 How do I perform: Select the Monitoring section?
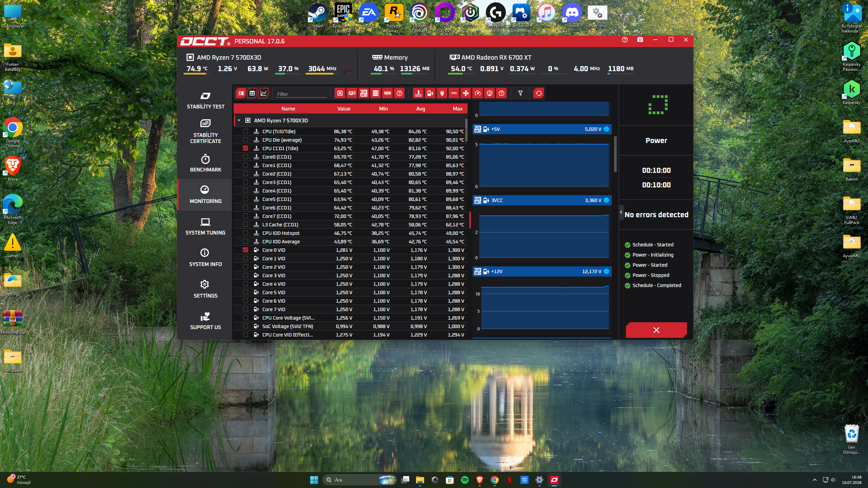click(205, 195)
